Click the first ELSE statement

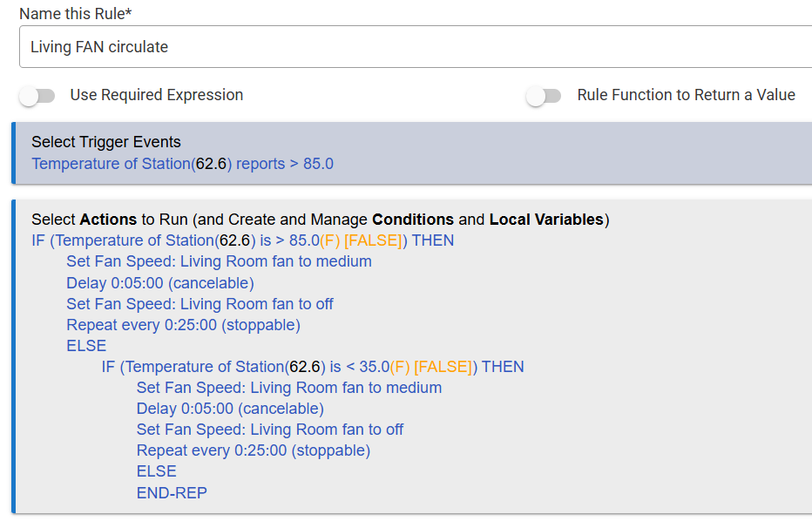[86, 346]
